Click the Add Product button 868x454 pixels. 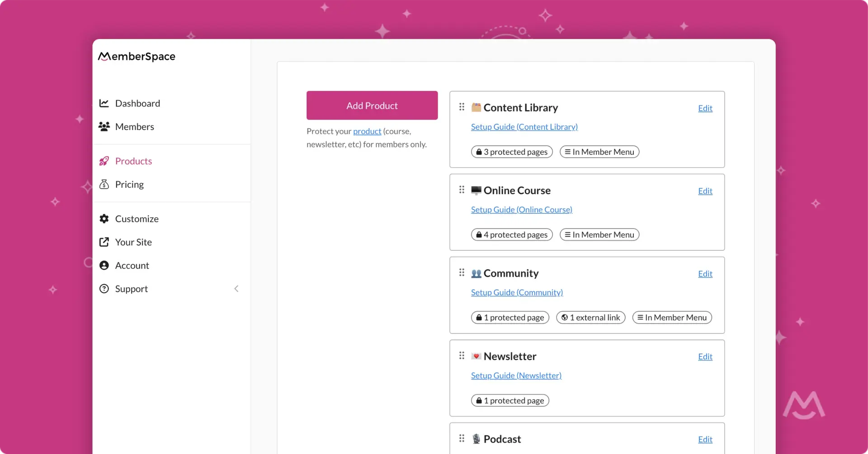(x=372, y=105)
